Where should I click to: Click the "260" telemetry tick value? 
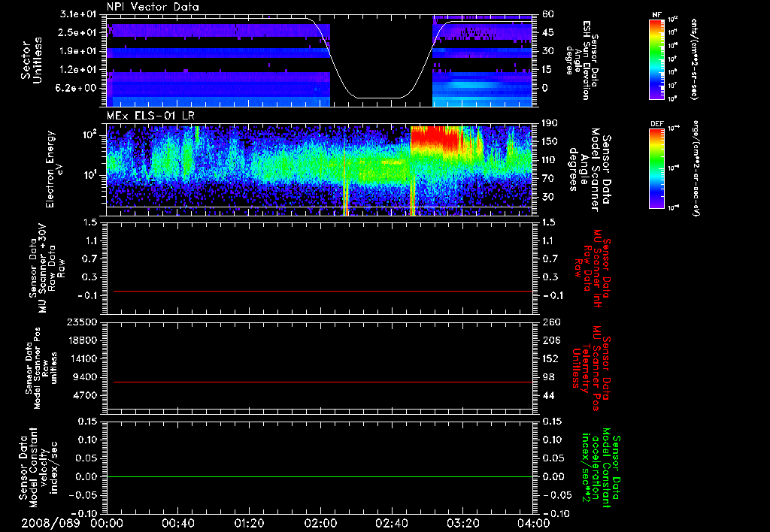point(550,322)
